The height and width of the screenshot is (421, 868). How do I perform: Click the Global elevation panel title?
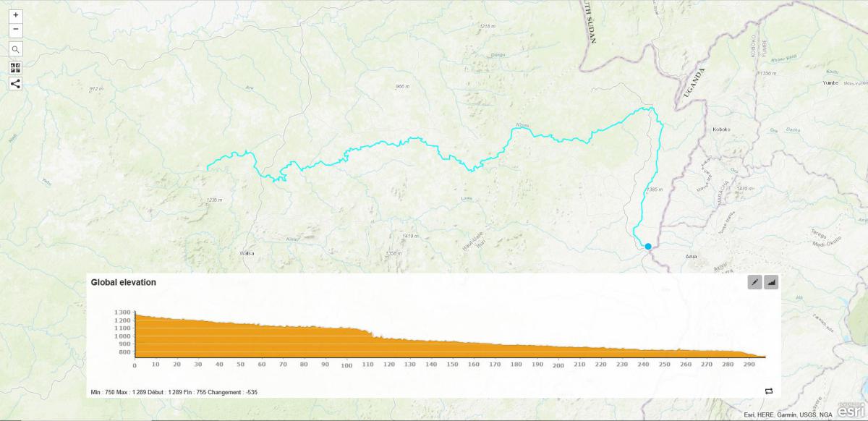tap(123, 282)
